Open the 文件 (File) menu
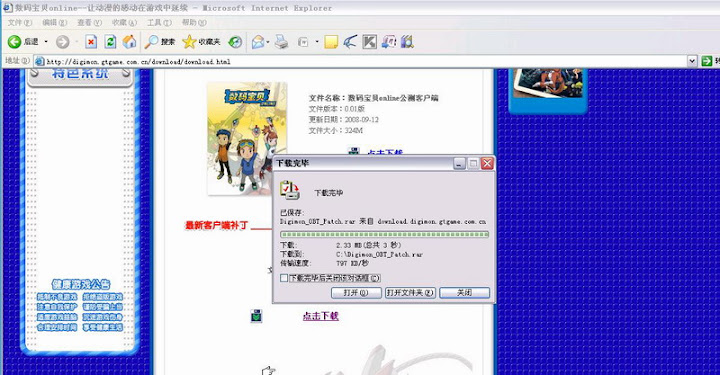This screenshot has height=375, width=720. (x=20, y=22)
